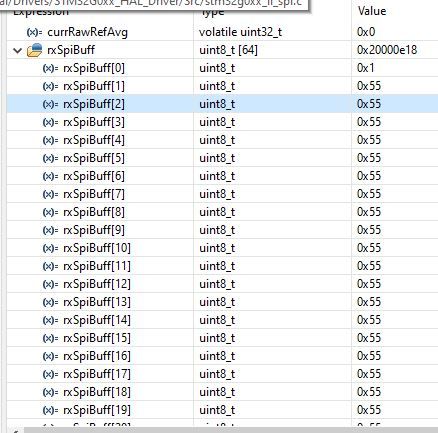Click variable icon beside rxSpiBuff[15]
438x433 pixels.
click(50, 338)
